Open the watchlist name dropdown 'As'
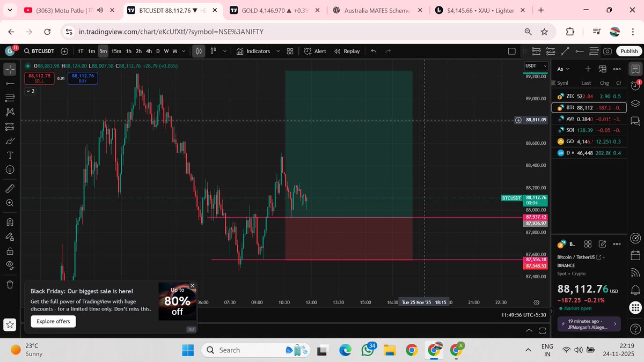644x362 pixels. (563, 69)
